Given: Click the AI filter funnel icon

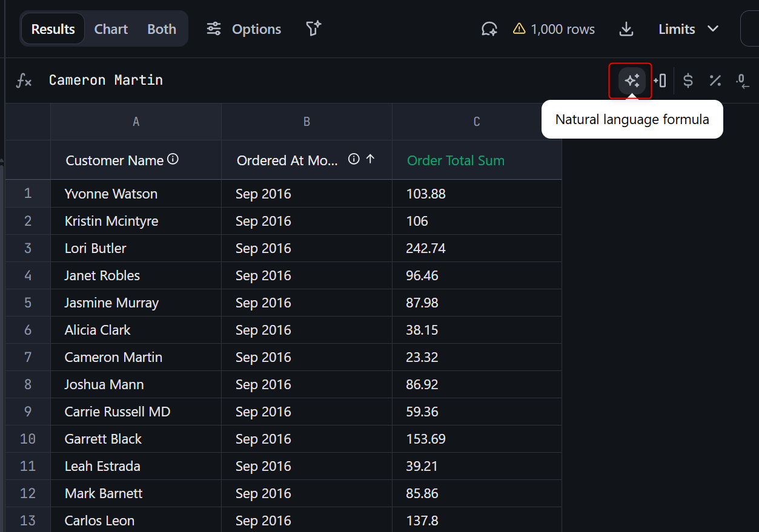Looking at the screenshot, I should [313, 29].
